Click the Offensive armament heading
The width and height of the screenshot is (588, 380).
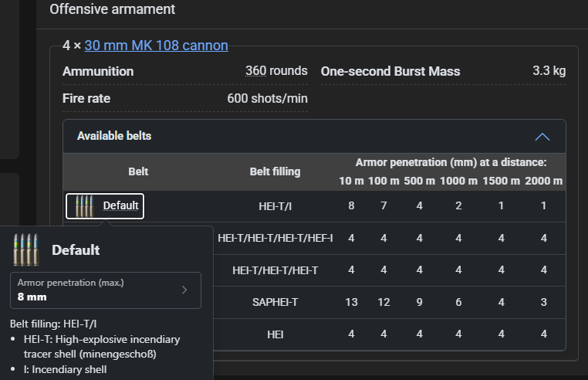pyautogui.click(x=112, y=9)
